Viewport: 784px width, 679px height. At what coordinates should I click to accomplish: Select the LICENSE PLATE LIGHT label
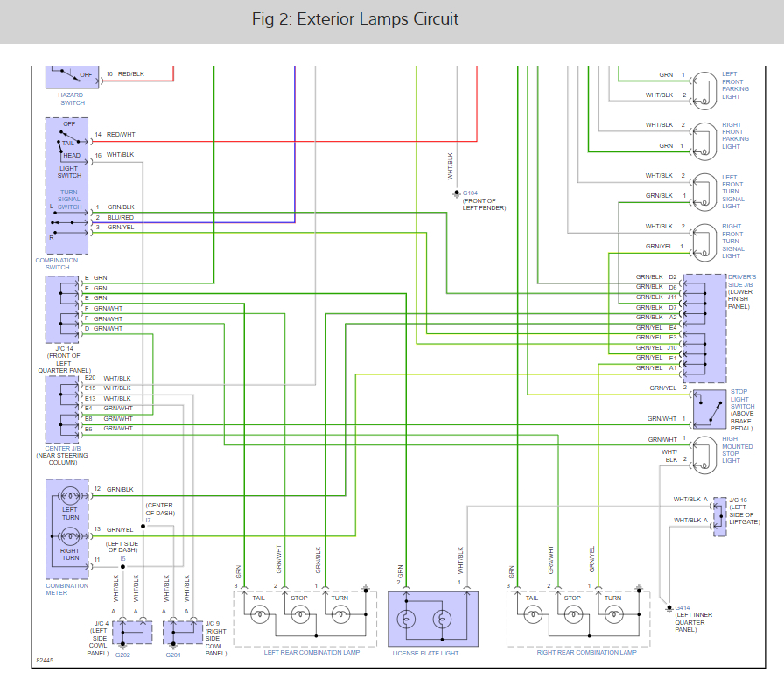[425, 653]
